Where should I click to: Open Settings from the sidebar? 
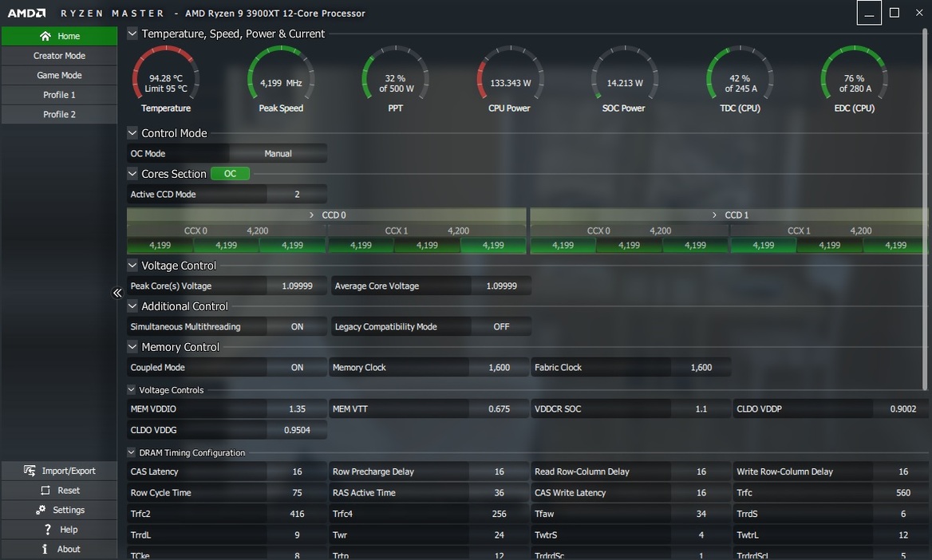point(59,510)
